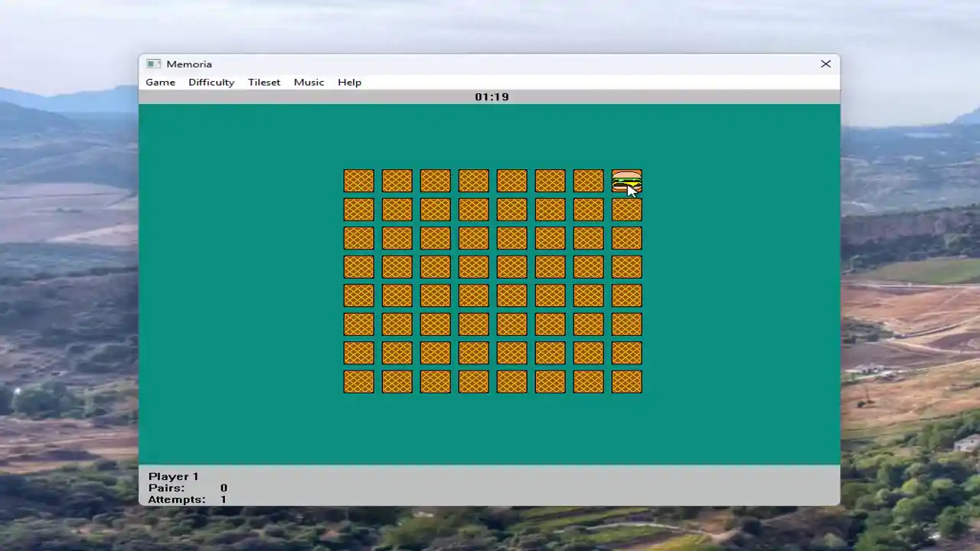Click the Player 1 status label
The image size is (980, 551).
[x=174, y=476]
